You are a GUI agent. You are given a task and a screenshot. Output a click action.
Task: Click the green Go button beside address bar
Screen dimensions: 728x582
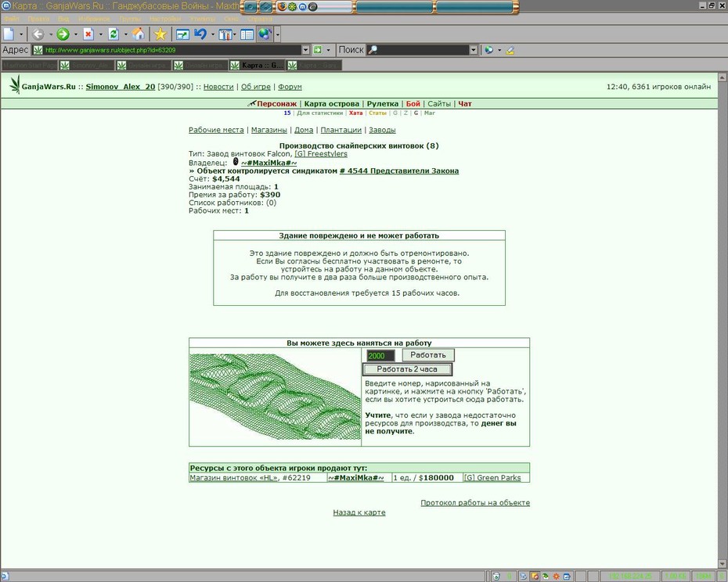pos(318,49)
